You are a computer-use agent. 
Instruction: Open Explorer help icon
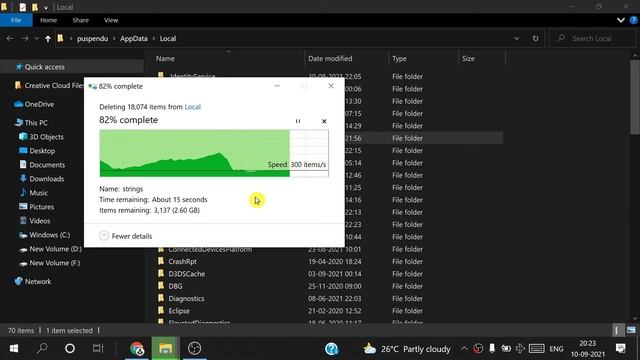(633, 20)
